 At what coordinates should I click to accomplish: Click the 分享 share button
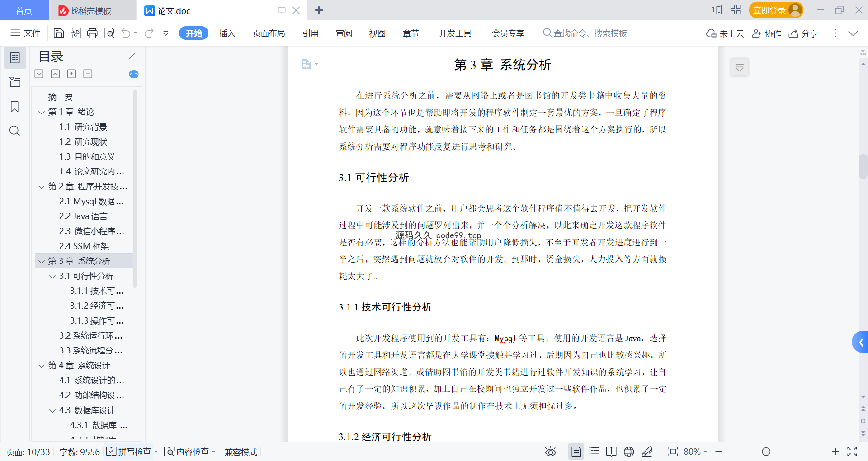[x=803, y=33]
